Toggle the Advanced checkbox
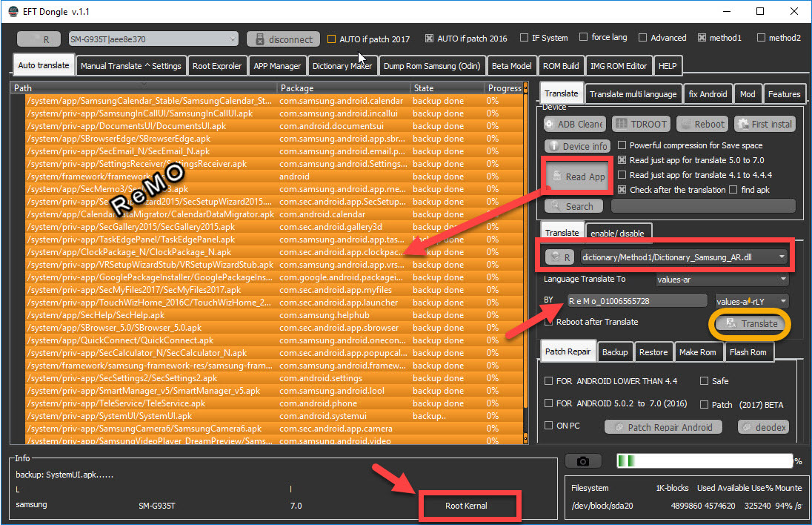The height and width of the screenshot is (525, 812). [642, 37]
